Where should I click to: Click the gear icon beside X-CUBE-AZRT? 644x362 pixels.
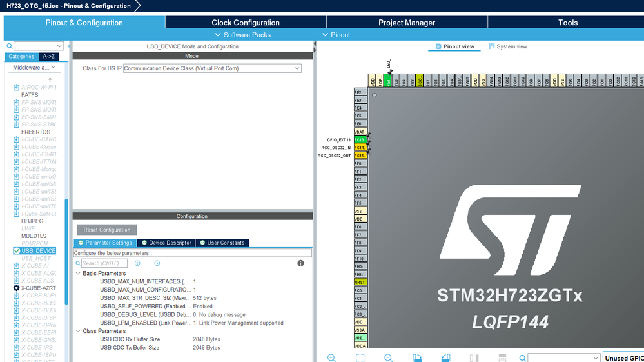pos(16,288)
